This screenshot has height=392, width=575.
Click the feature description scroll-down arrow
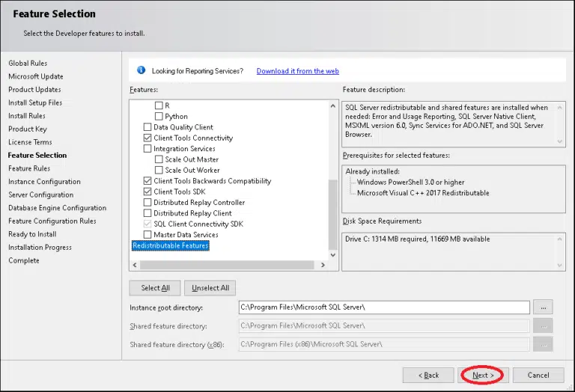point(559,141)
